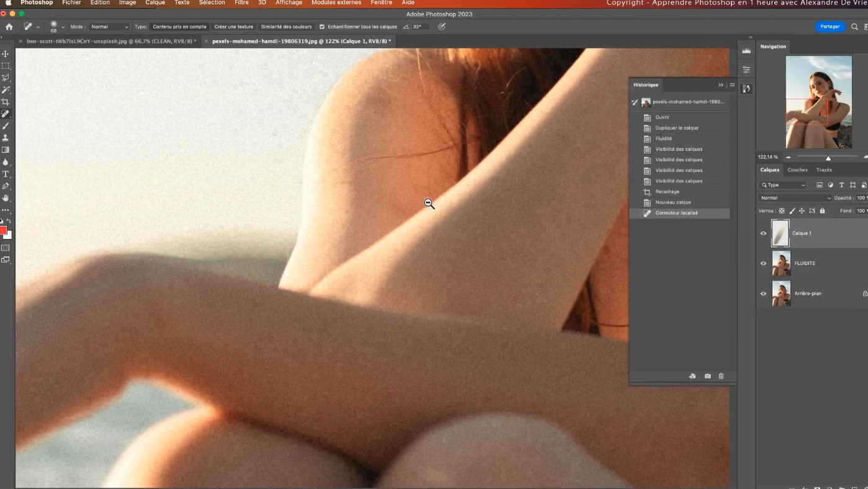
Task: Click the Créer une texture button
Action: [234, 27]
